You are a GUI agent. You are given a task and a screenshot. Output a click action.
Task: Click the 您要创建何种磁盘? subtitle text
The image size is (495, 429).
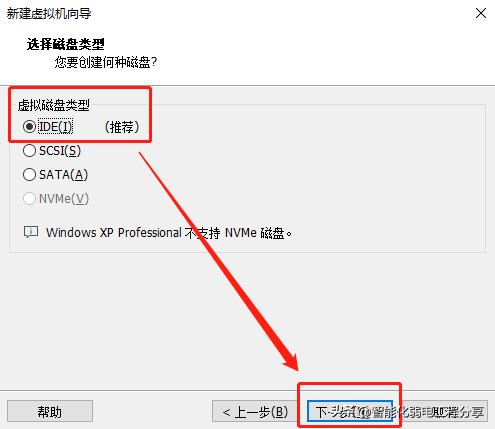point(106,62)
